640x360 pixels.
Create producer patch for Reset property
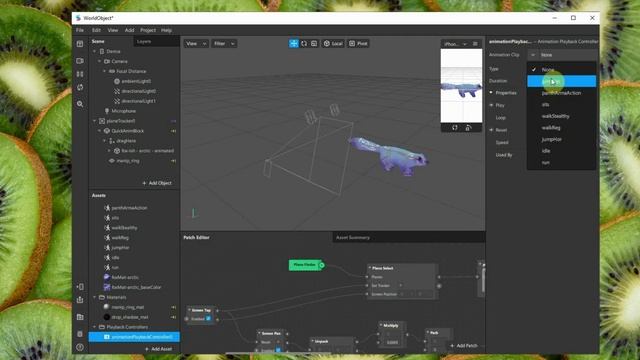pyautogui.click(x=491, y=130)
